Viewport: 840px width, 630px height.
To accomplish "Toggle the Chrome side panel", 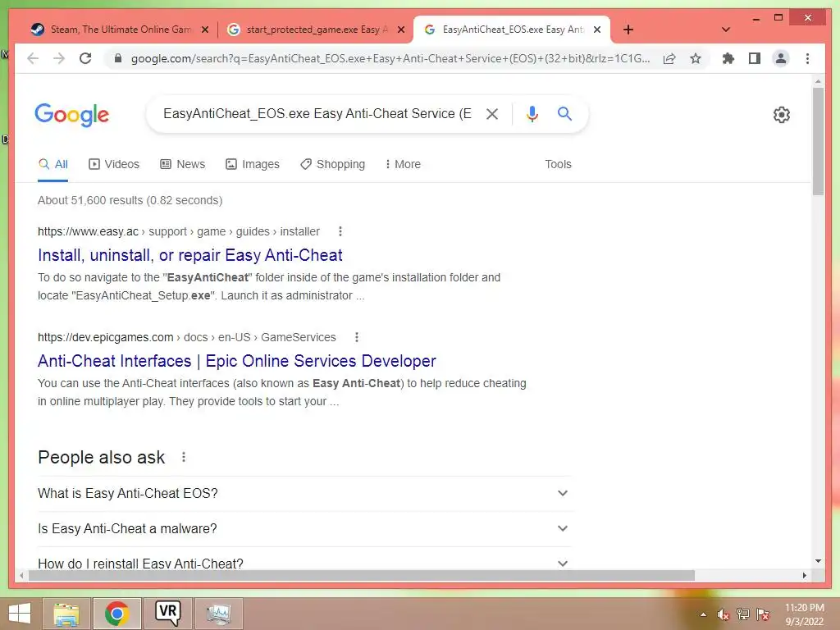I will click(x=755, y=58).
